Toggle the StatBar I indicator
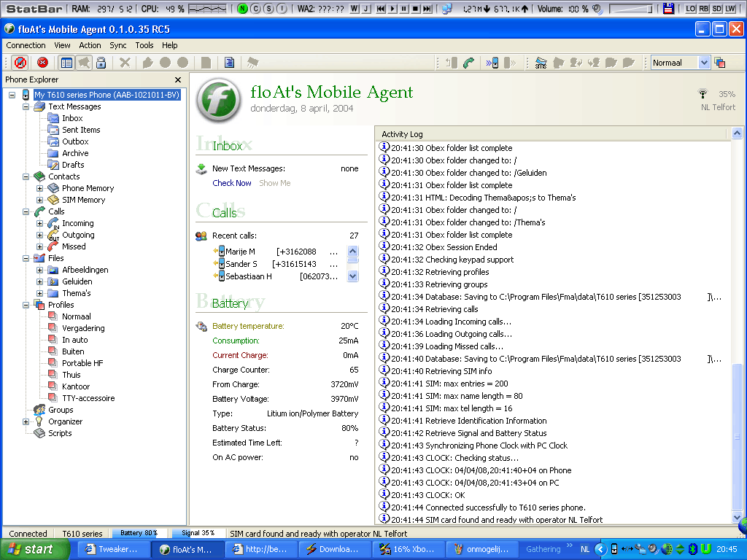Screen dimensions: 747x560 [x=282, y=9]
